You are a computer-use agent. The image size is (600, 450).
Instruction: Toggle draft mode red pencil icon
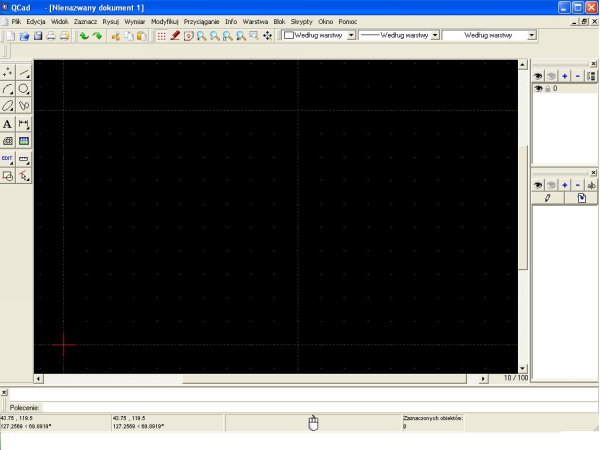(175, 36)
